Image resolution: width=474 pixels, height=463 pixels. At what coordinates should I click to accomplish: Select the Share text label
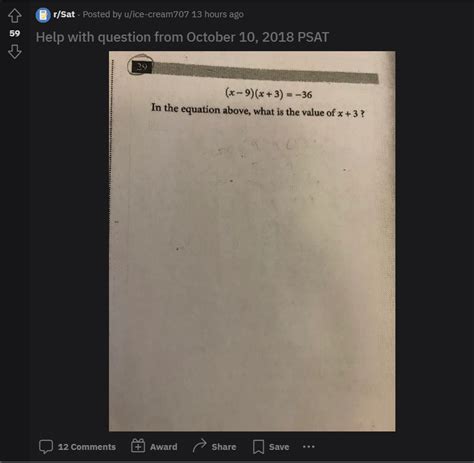224,447
